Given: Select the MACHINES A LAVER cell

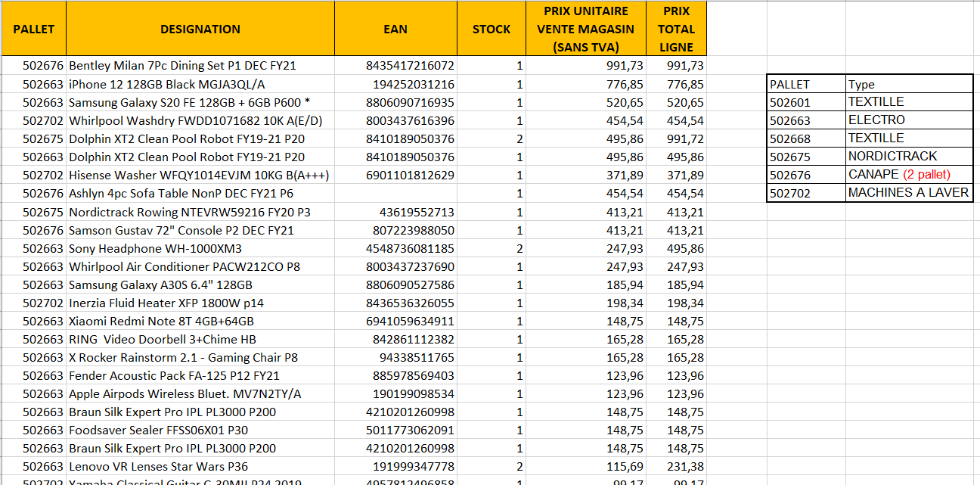Looking at the screenshot, I should pyautogui.click(x=908, y=192).
